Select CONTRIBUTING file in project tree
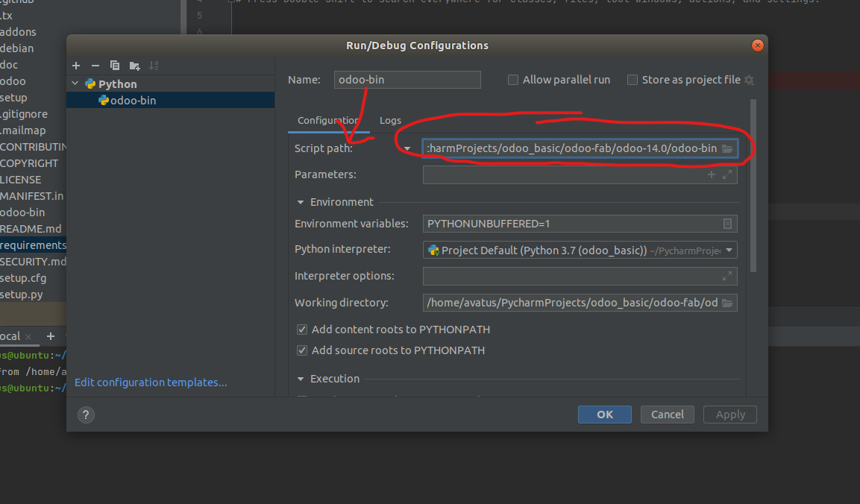 click(33, 147)
